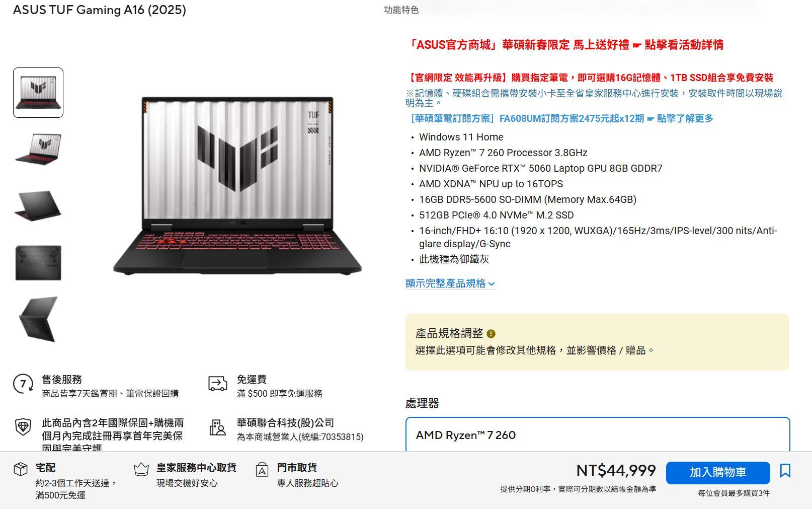The height and width of the screenshot is (509, 812).
Task: Add laptop to cart with 加入購物車
Action: 718,473
